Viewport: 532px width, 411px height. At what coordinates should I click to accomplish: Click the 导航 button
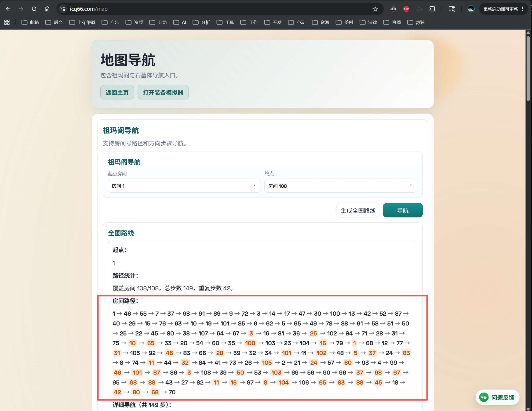pos(403,210)
